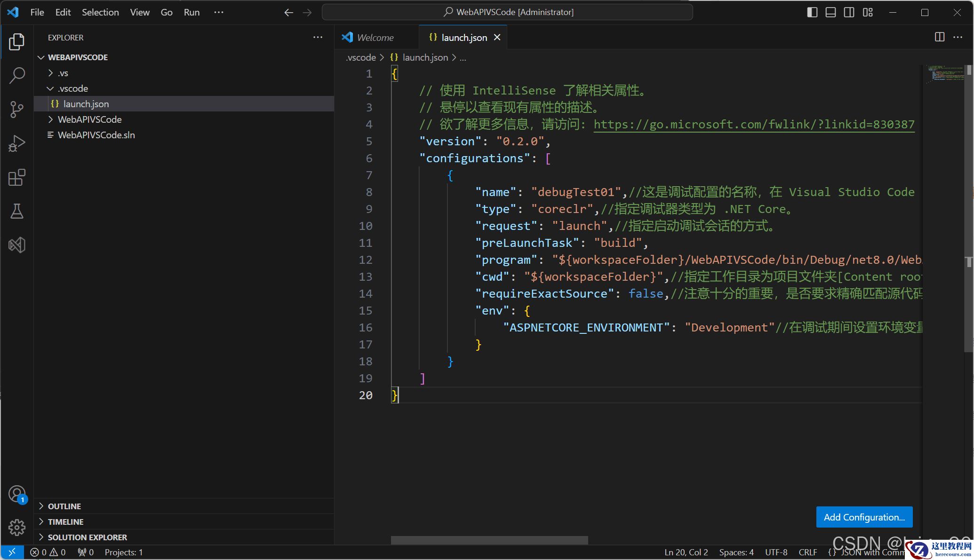Image resolution: width=974 pixels, height=560 pixels.
Task: Expand the .vs folder
Action: coord(63,73)
